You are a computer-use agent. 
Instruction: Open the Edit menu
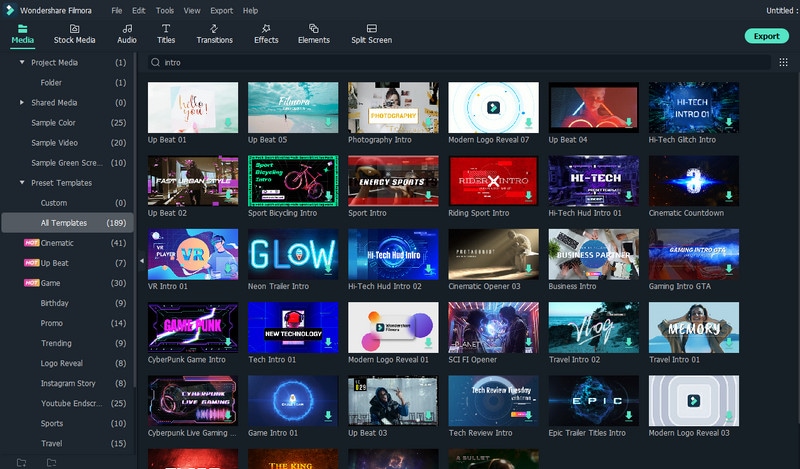[138, 10]
